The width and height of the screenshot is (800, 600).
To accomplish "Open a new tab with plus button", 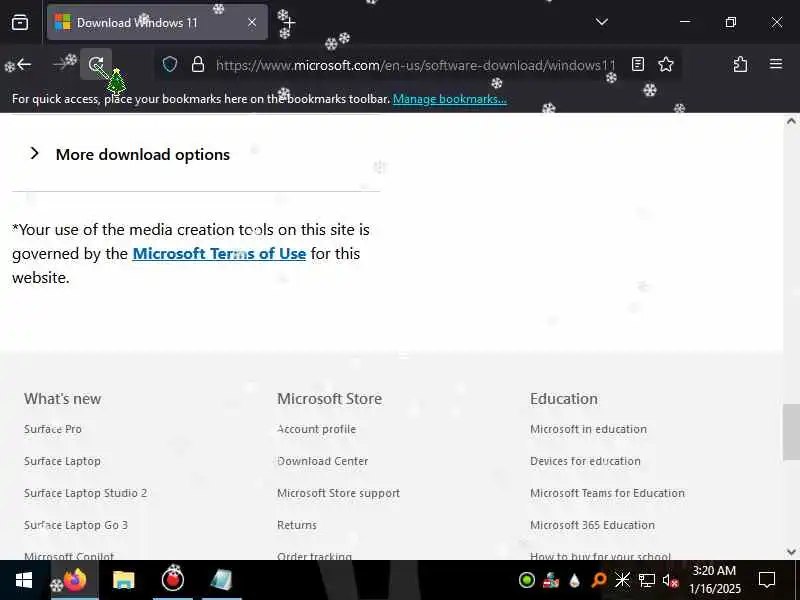I will 289,22.
